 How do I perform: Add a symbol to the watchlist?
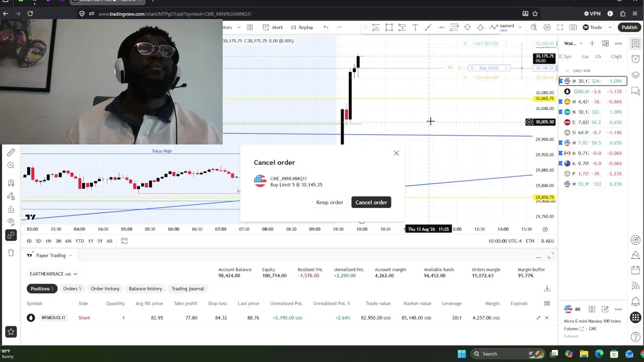coord(592,43)
